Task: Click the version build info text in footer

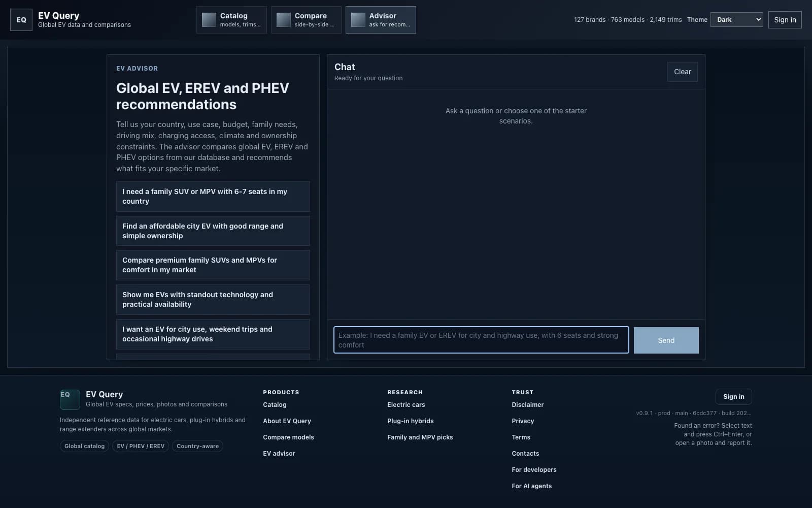Action: pyautogui.click(x=694, y=413)
